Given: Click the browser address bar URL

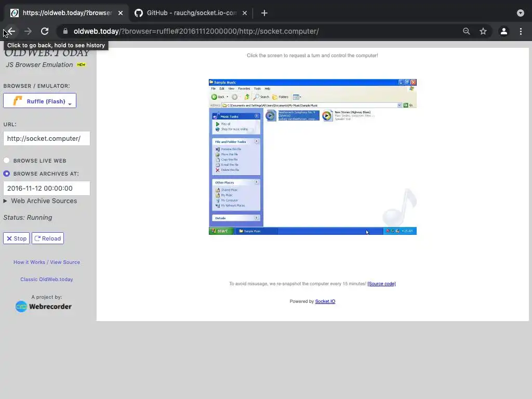Looking at the screenshot, I should 196,31.
